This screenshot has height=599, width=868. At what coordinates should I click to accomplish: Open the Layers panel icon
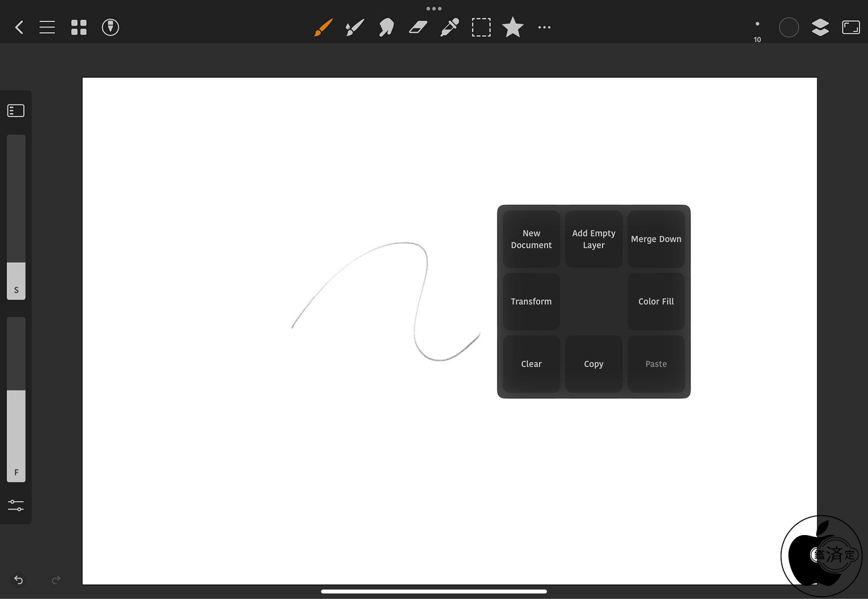point(820,27)
